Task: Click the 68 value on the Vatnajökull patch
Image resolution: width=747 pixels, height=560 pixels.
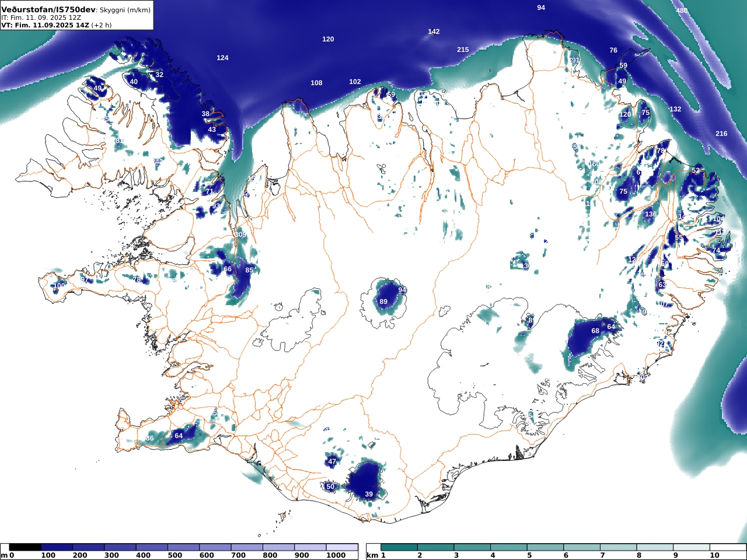Action: tap(595, 331)
